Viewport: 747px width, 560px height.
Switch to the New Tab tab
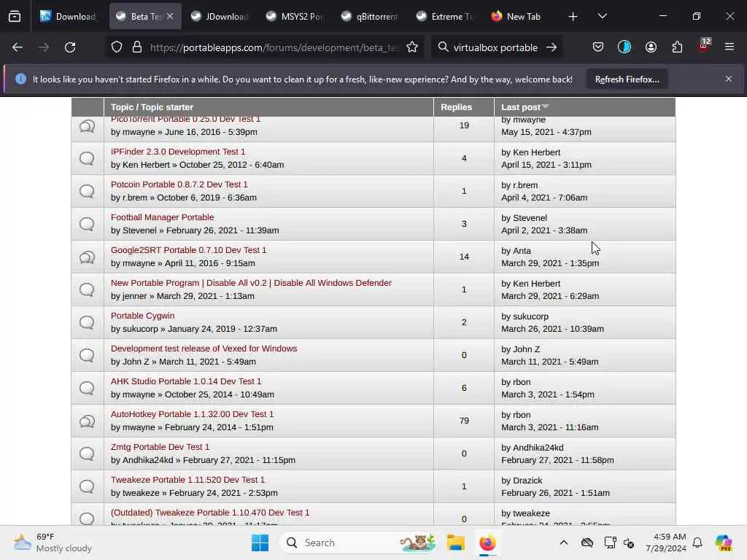click(x=520, y=16)
